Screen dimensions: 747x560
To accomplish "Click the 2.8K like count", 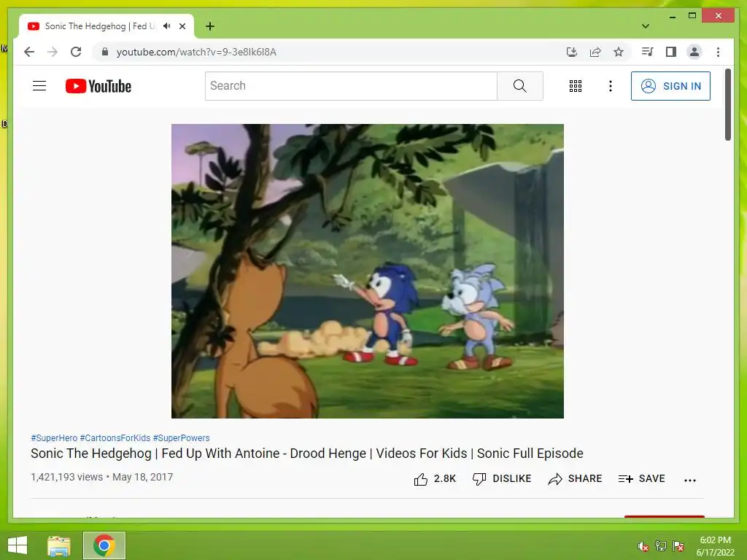I will (444, 478).
